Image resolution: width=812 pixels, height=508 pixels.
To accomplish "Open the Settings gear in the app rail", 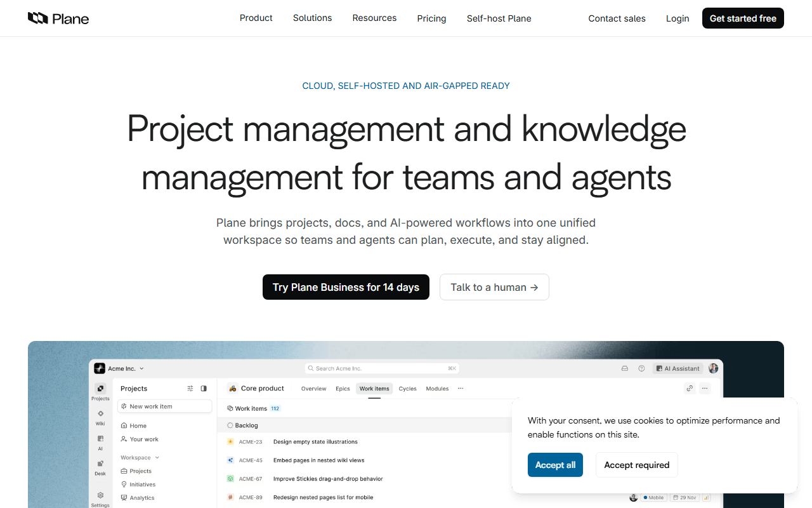I will pos(100,495).
